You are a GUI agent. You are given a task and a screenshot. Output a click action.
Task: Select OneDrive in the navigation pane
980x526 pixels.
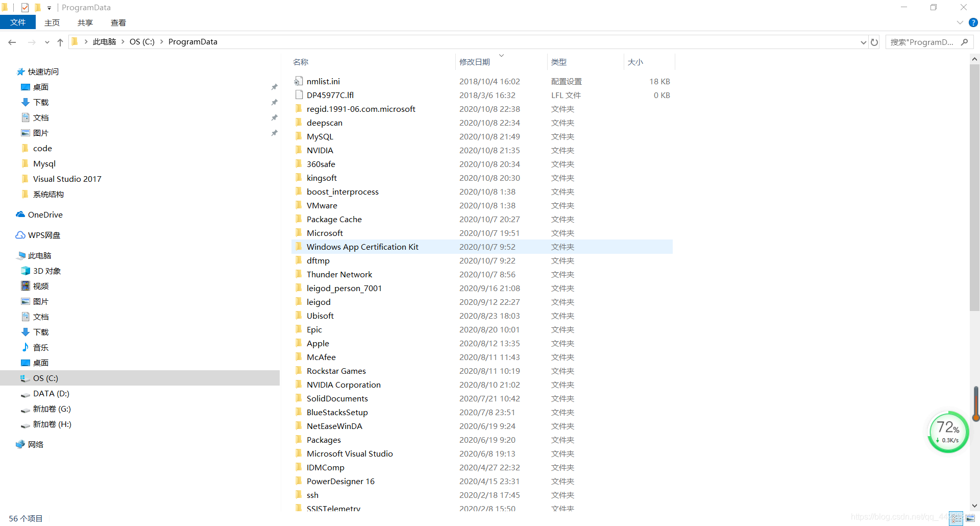pyautogui.click(x=45, y=215)
